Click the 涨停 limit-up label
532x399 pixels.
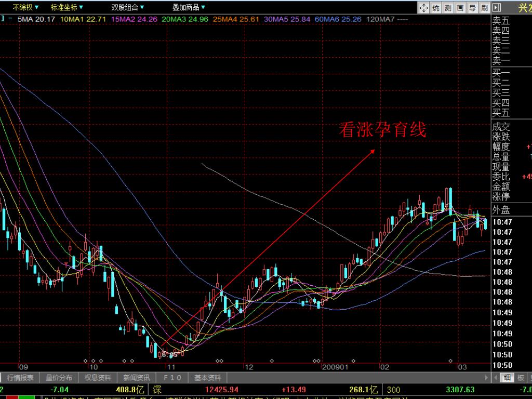[x=501, y=196]
